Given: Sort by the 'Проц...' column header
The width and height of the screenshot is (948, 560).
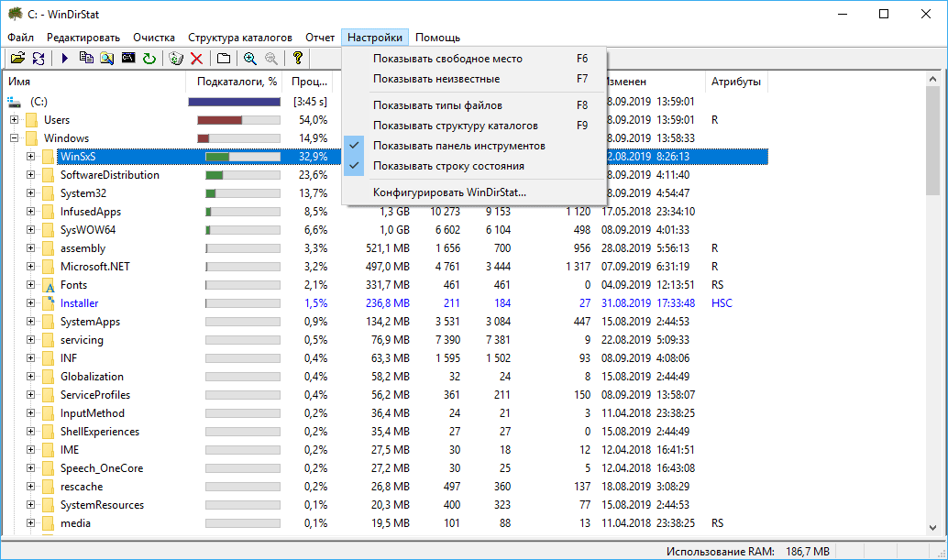Looking at the screenshot, I should 309,82.
